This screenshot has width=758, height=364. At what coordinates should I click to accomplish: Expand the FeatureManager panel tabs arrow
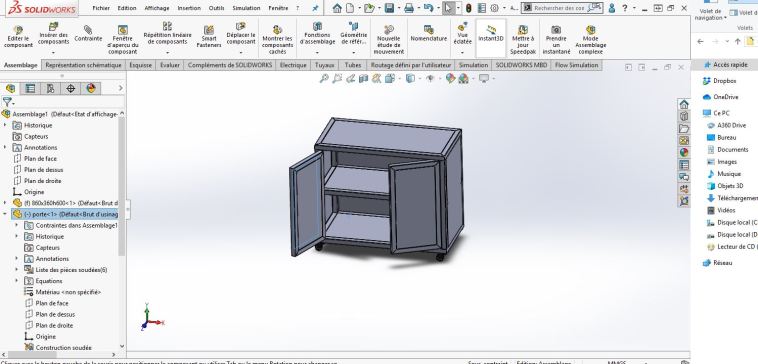coord(120,88)
